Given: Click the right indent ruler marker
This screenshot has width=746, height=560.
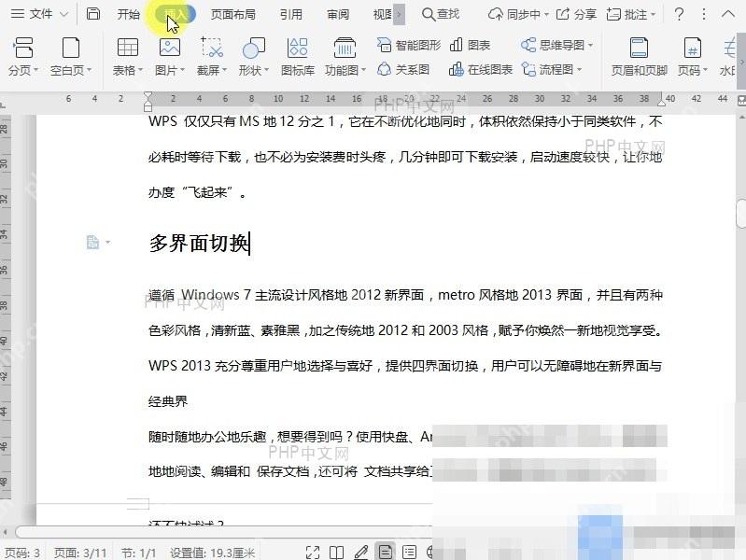Looking at the screenshot, I should [661, 101].
